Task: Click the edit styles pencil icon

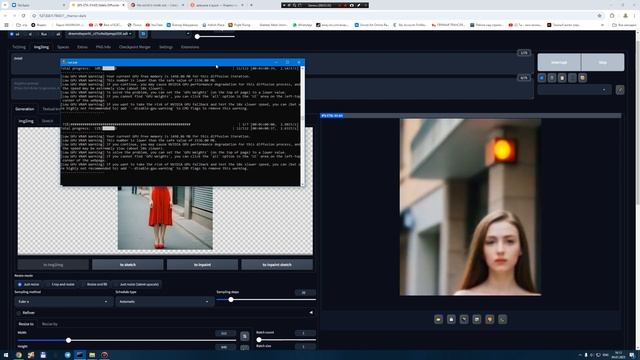Action: tap(620, 90)
